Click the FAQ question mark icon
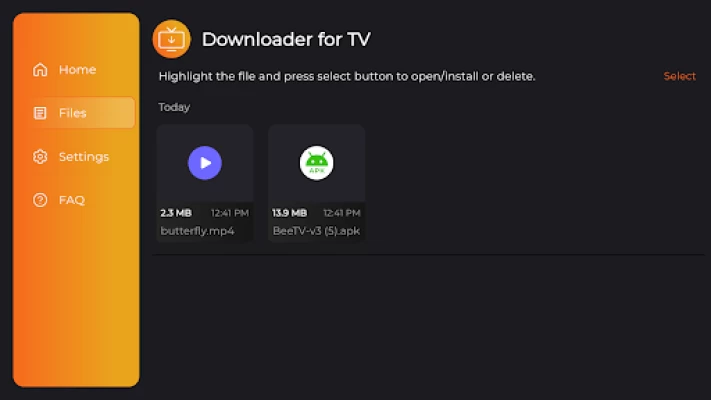Screen dimensions: 711x400 [x=40, y=200]
